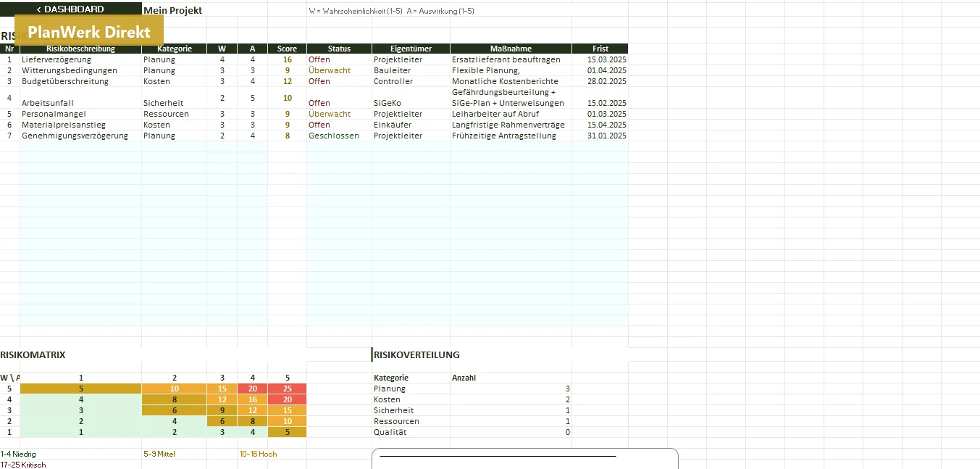Screen dimensions: 980x469
Task: Click the 'Eigentümer' column header
Action: point(411,49)
